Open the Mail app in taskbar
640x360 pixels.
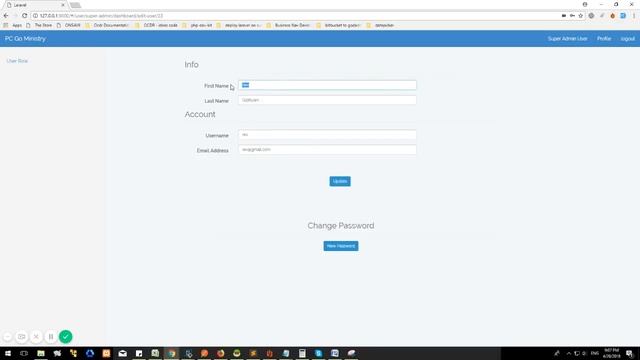122,353
